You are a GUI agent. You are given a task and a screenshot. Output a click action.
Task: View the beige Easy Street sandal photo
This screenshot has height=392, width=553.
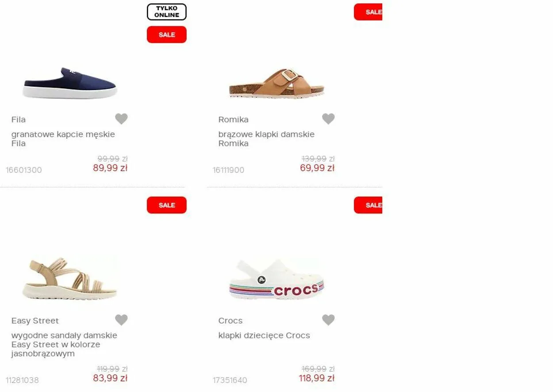(x=70, y=279)
